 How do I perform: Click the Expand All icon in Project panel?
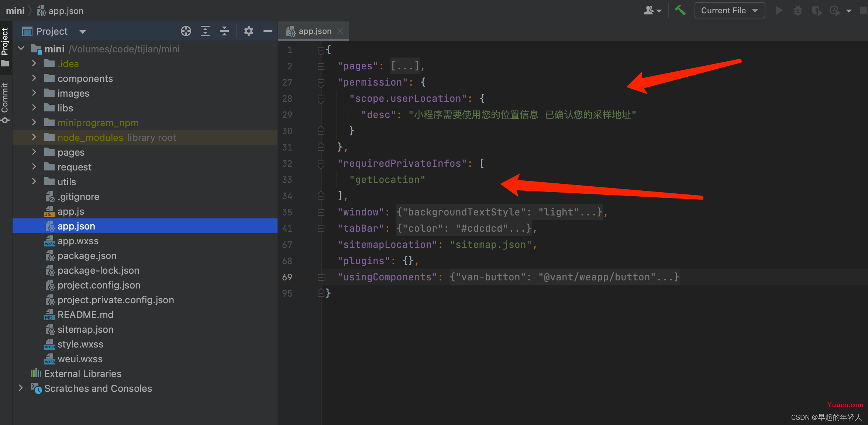tap(205, 31)
